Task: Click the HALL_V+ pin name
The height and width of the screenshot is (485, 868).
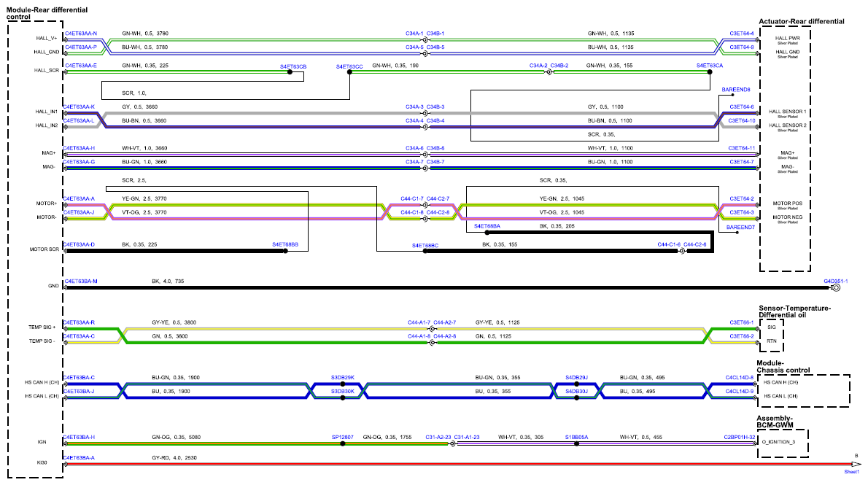Action: 47,39
